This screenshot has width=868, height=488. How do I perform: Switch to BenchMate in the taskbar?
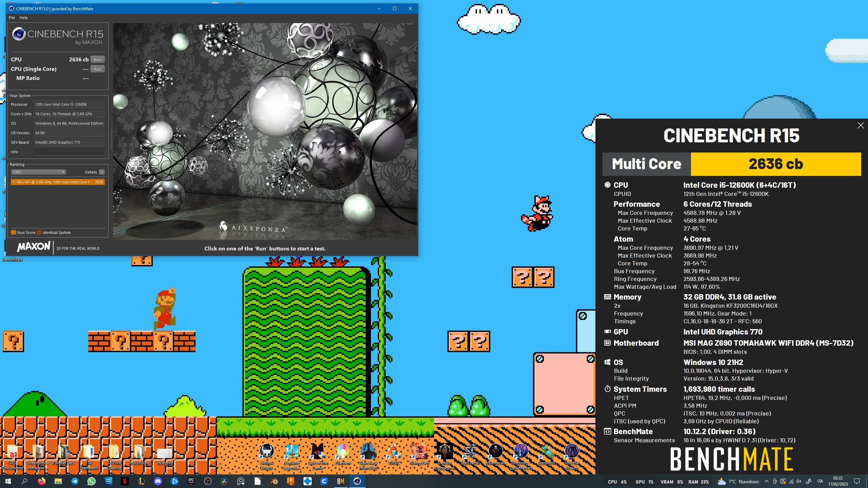pos(340,481)
